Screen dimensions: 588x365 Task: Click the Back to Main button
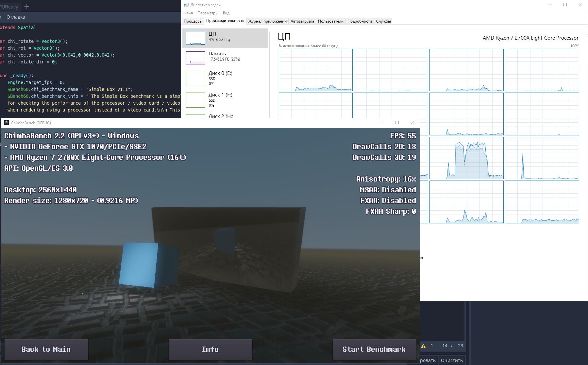click(x=46, y=349)
